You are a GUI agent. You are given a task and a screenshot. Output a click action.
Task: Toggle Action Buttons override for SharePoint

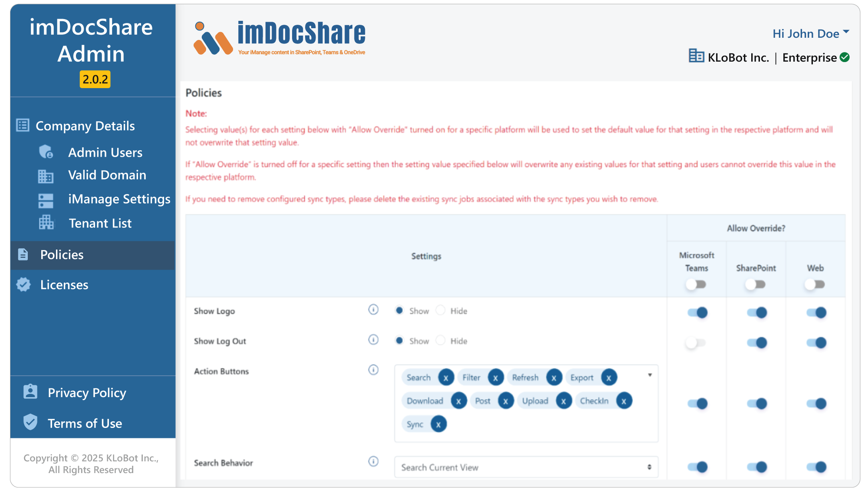[757, 404]
